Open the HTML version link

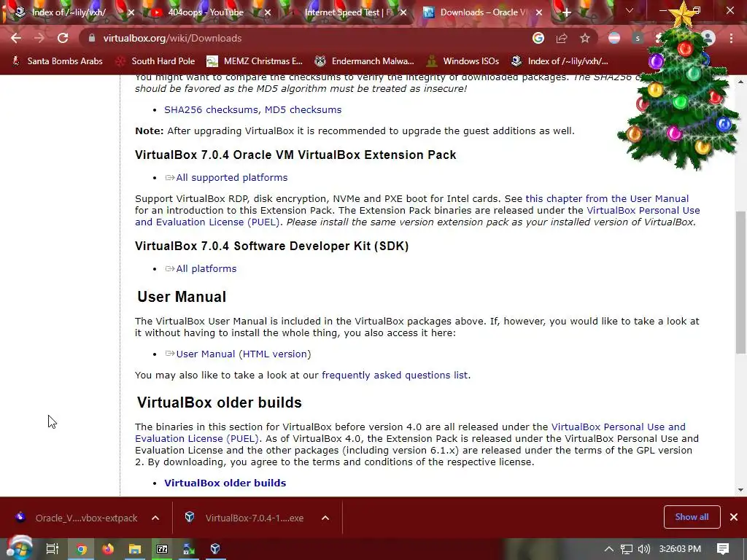pyautogui.click(x=275, y=354)
